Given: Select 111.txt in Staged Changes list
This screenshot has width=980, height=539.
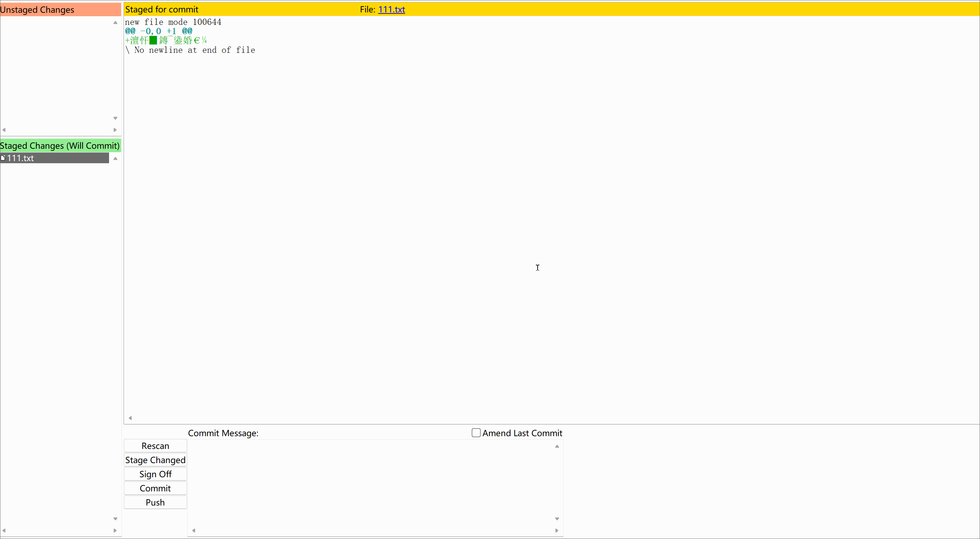Looking at the screenshot, I should 21,158.
